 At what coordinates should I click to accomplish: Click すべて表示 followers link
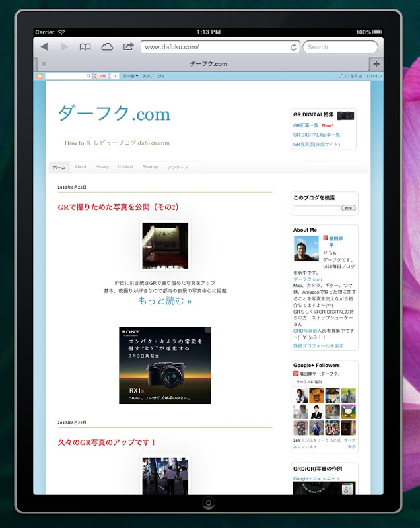[x=351, y=443]
